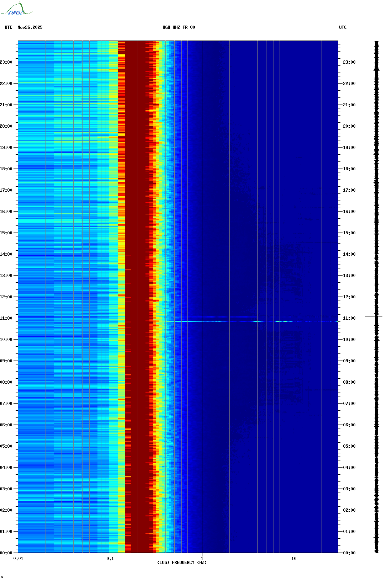Click the large spike on the seismogram trace
392x581 pixels.
coord(376,321)
